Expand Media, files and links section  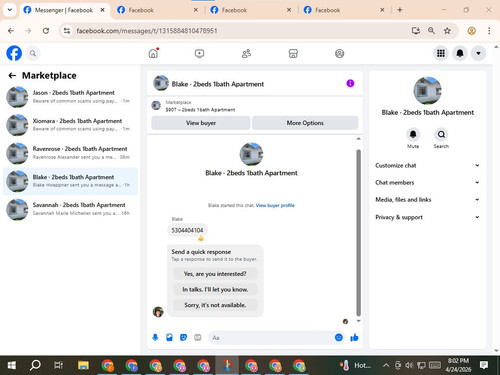click(x=427, y=200)
